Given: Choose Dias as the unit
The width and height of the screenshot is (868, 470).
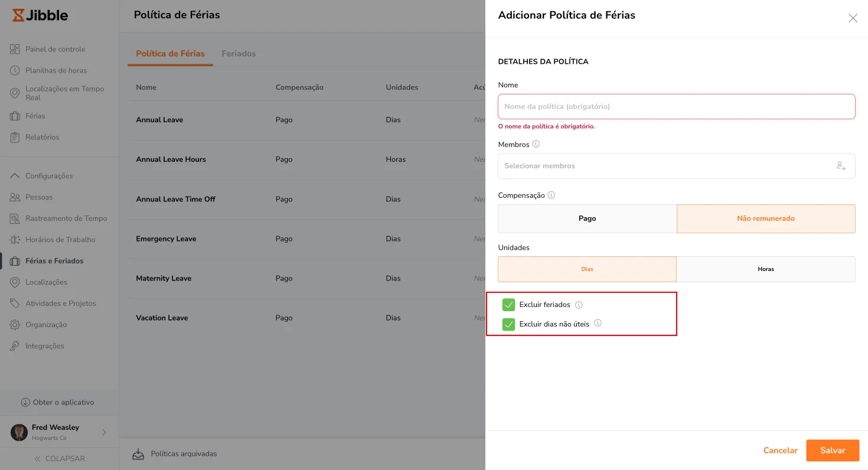Looking at the screenshot, I should (587, 269).
